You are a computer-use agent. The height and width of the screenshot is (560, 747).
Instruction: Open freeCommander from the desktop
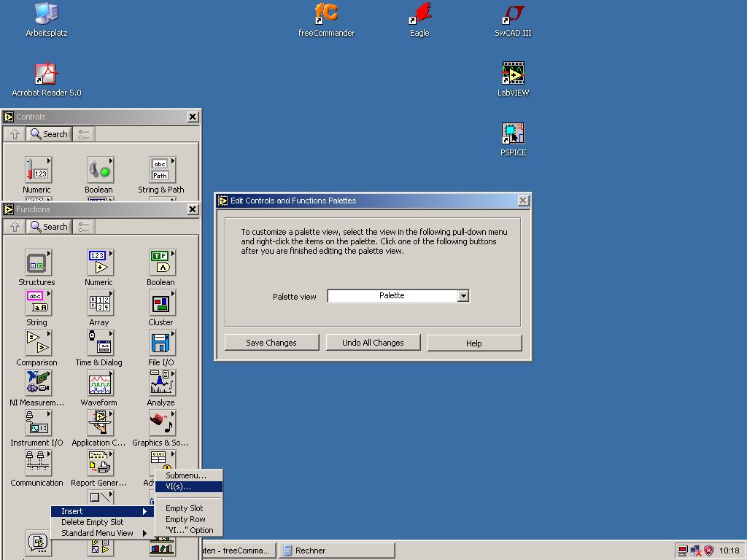(326, 20)
